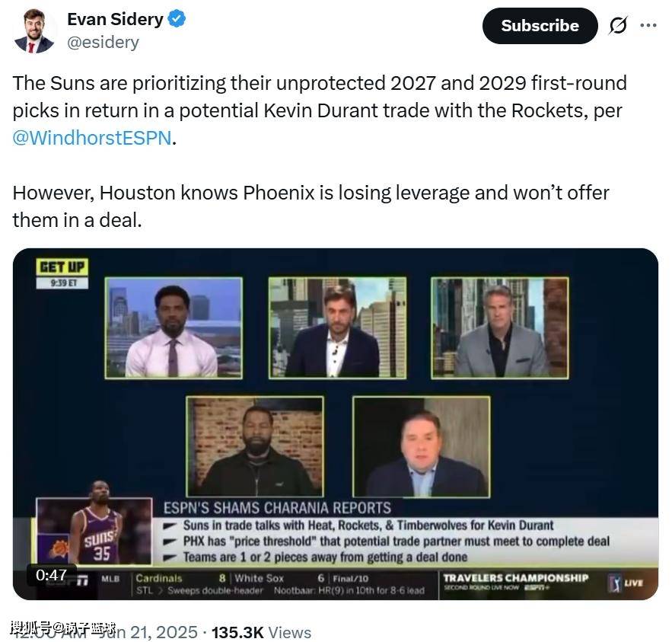The width and height of the screenshot is (672, 642).
Task: Click the blue verified badge
Action: (176, 19)
